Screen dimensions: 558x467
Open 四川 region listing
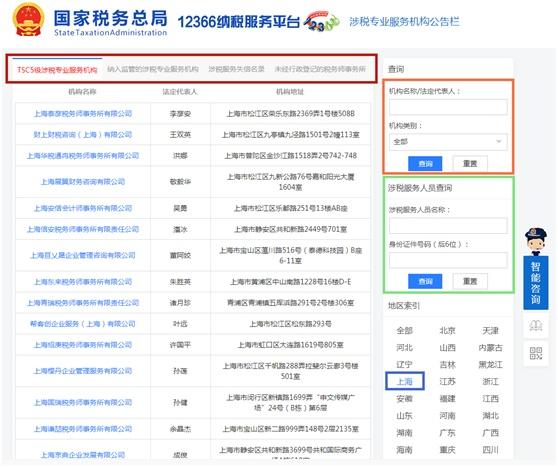pos(490,450)
